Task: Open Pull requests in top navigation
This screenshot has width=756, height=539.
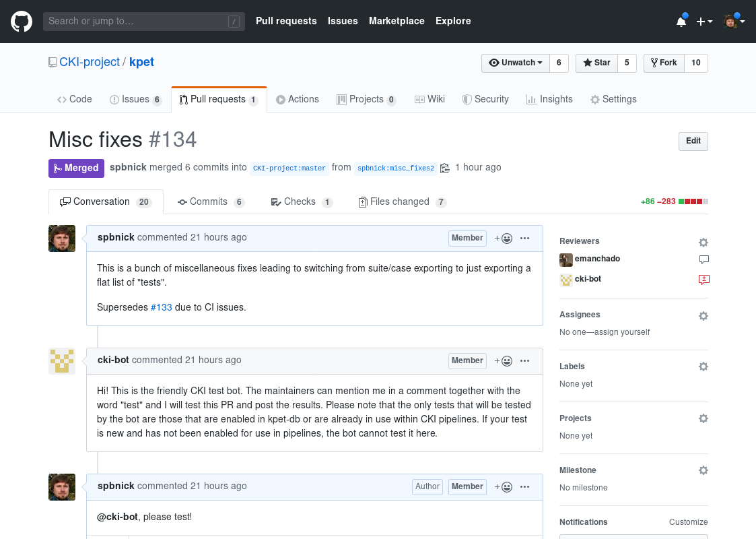Action: point(286,21)
